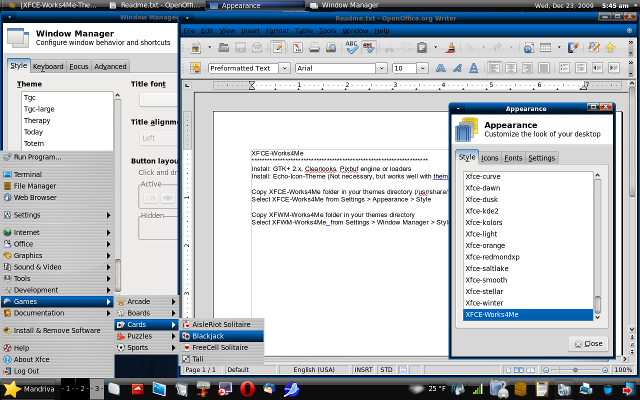Click the Find & Replace icon in Writer
The image size is (640, 400).
[x=593, y=48]
